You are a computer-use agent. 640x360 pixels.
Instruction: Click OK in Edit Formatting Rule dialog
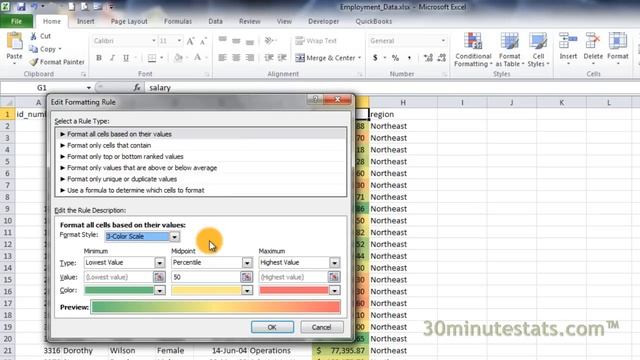(272, 327)
